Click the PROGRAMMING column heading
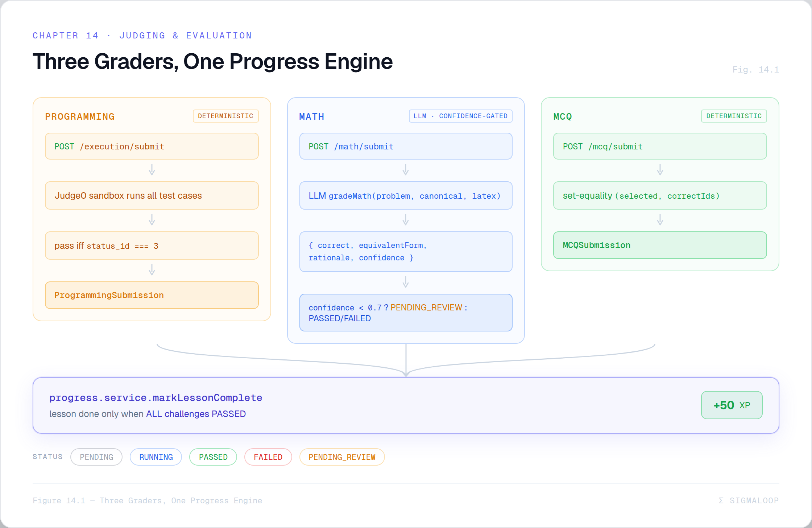 [x=80, y=116]
